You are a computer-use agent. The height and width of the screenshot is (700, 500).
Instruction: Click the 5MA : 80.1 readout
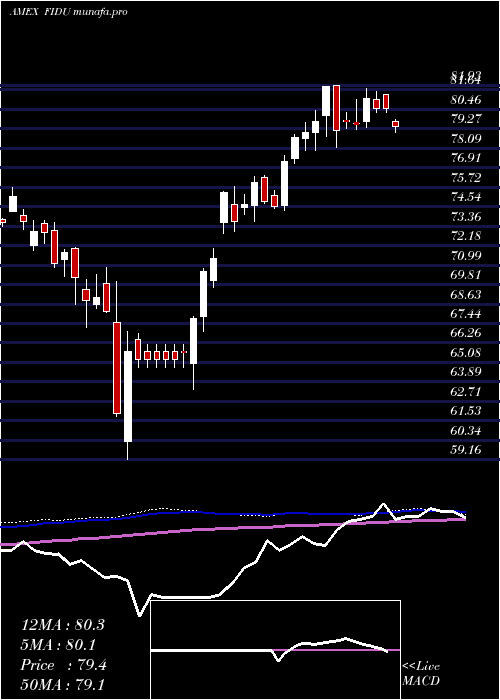coord(59,645)
